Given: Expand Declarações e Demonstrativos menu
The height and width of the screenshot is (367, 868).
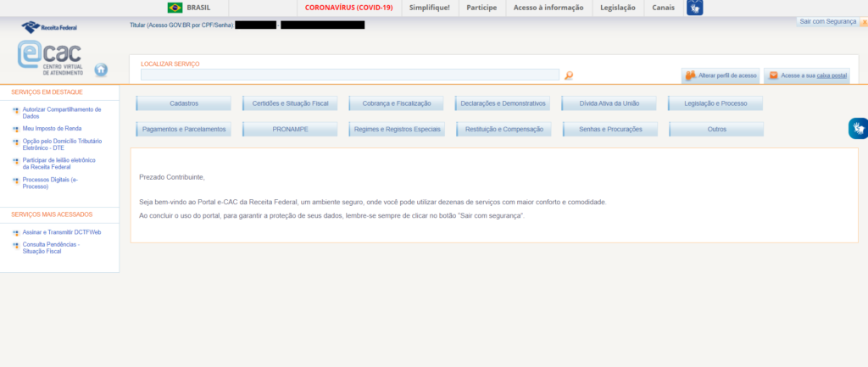Looking at the screenshot, I should [504, 103].
